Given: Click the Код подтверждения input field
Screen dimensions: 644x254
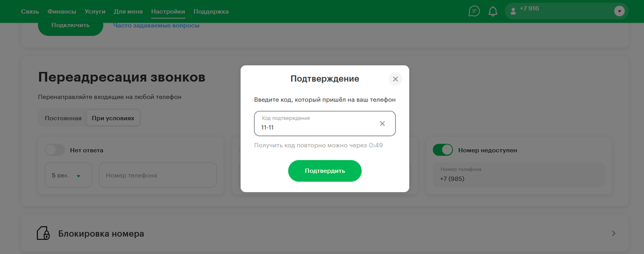Looking at the screenshot, I should coord(325,124).
